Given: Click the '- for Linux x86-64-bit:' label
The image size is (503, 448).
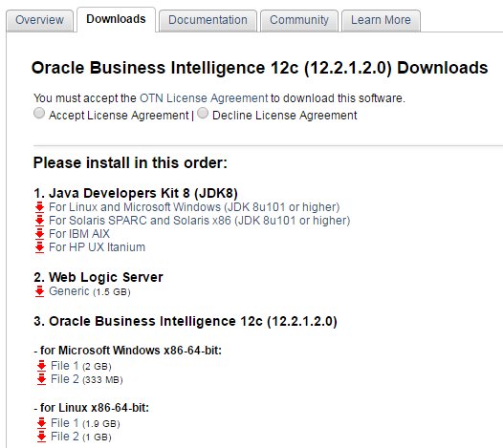Looking at the screenshot, I should (92, 408).
